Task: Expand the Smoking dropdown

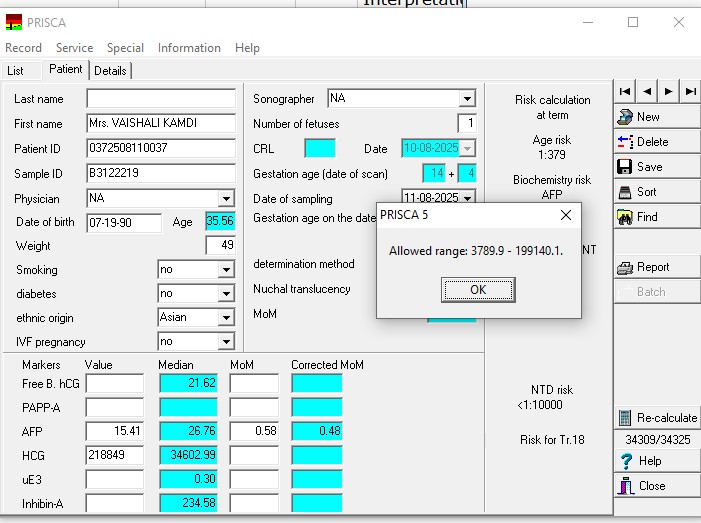Action: tap(225, 270)
